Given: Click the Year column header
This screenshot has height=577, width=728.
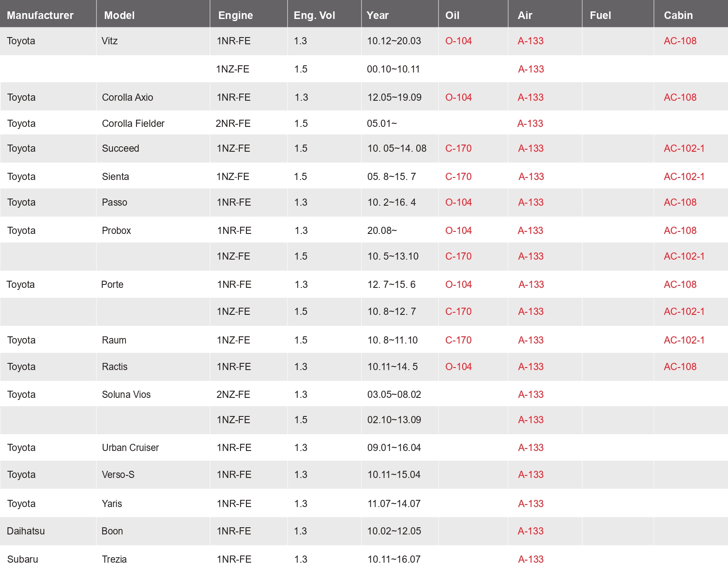Looking at the screenshot, I should [377, 15].
